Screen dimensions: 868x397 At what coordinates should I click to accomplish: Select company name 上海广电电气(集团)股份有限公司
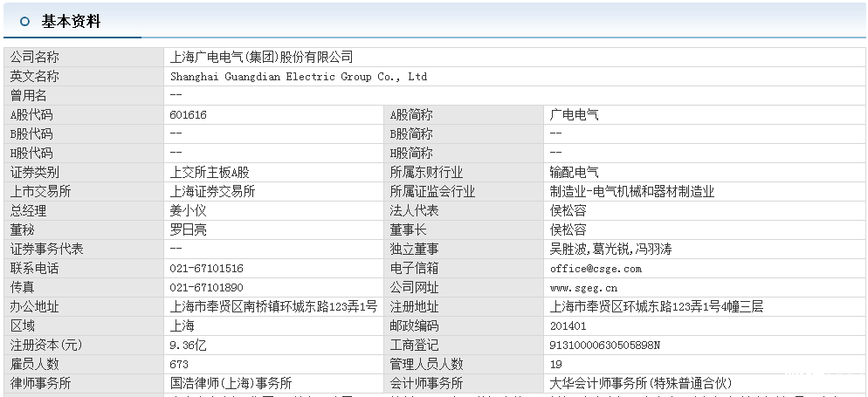(x=261, y=57)
